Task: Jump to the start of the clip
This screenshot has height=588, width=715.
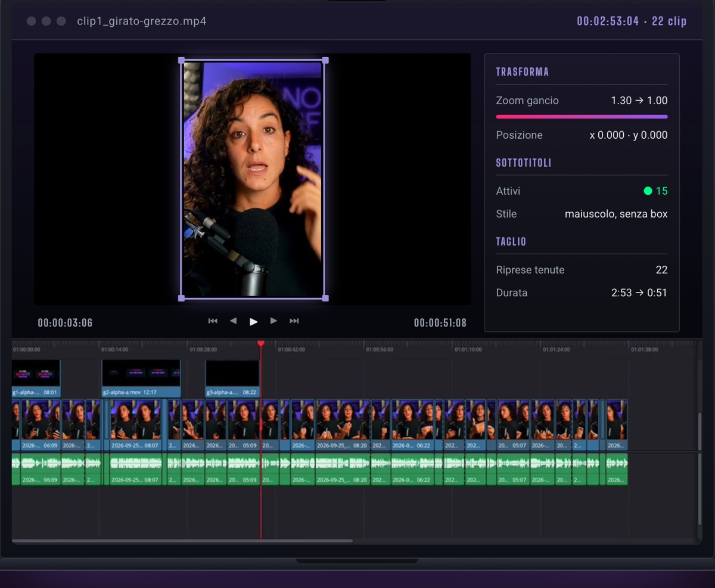Action: 213,321
